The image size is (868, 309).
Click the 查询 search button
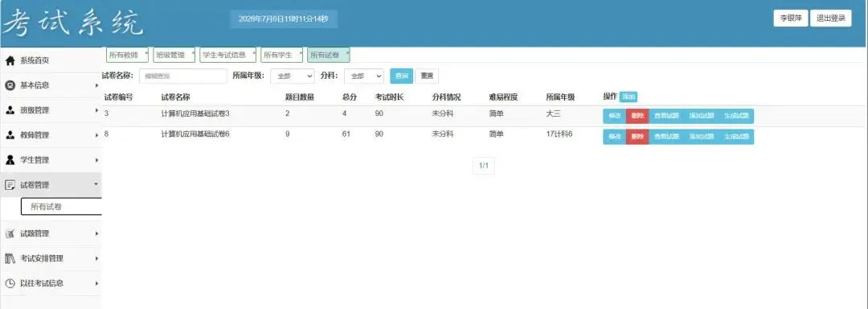point(401,76)
